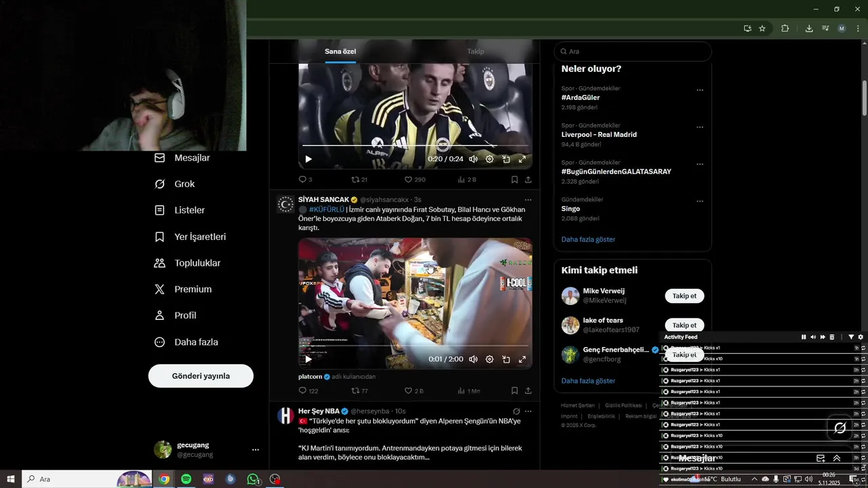Open the #ArdaGüler trending topic
Image resolution: width=868 pixels, height=488 pixels.
580,98
